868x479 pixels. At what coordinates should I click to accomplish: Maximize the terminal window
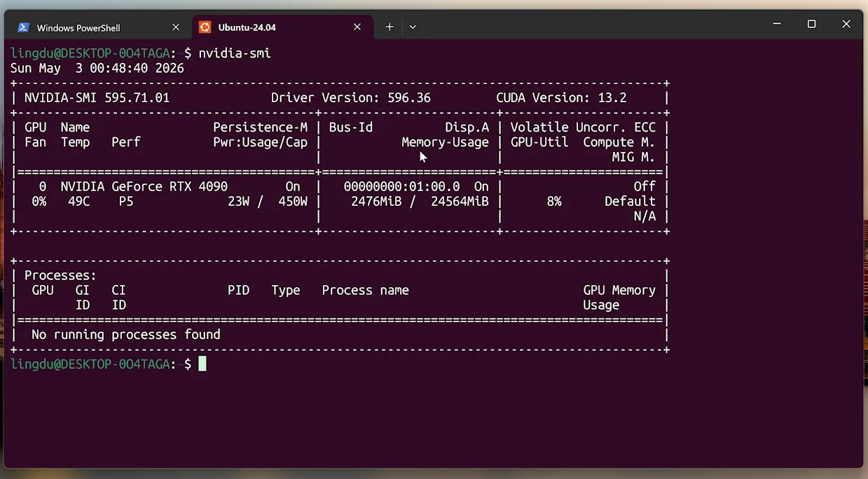tap(811, 24)
